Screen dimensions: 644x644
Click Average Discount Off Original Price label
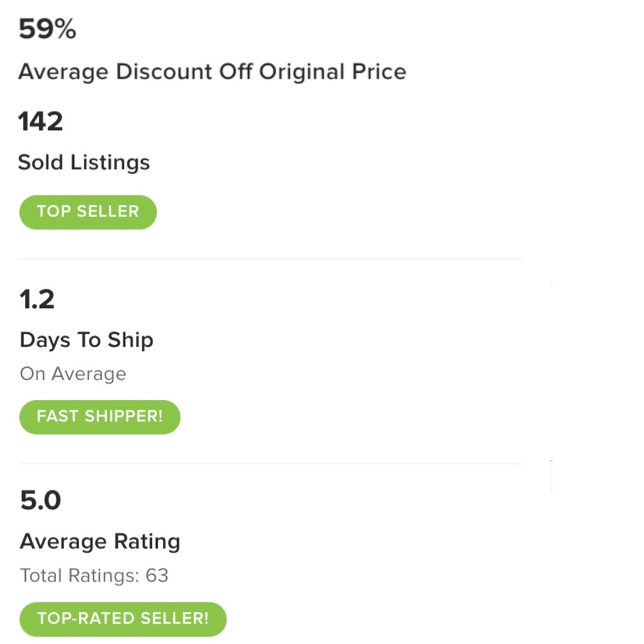click(213, 72)
